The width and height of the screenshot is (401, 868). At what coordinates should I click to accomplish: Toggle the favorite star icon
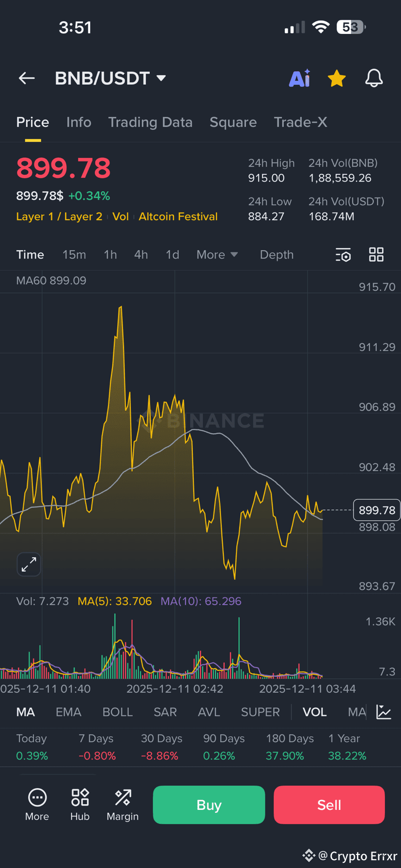[x=337, y=78]
